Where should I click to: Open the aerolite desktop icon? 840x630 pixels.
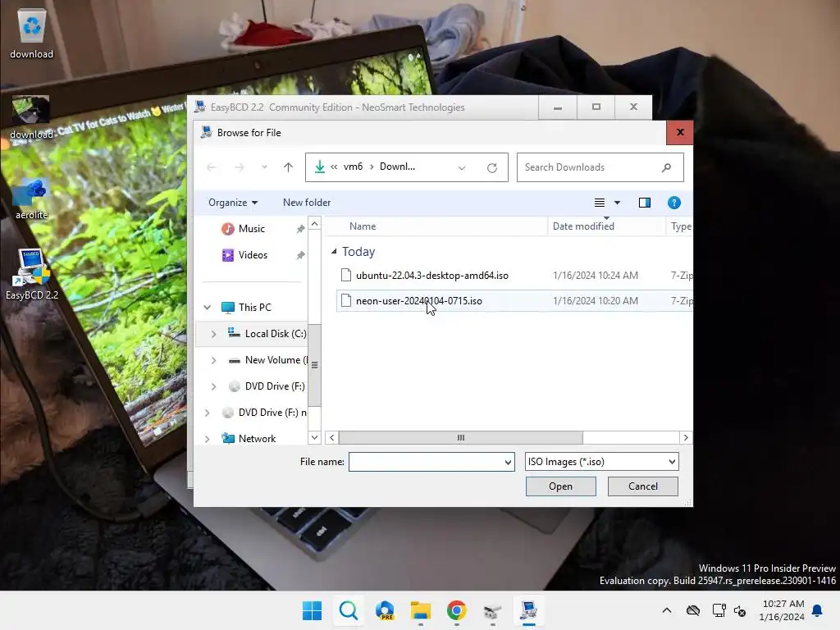click(x=31, y=199)
